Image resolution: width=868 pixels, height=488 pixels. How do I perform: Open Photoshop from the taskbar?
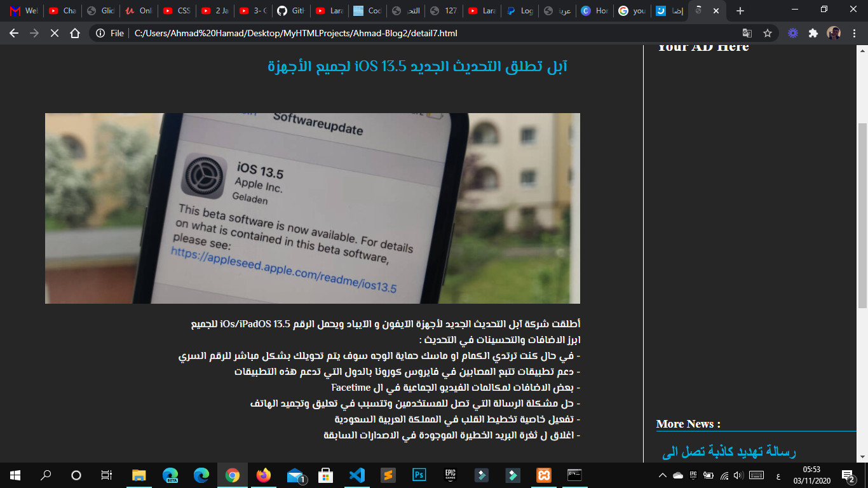(419, 475)
